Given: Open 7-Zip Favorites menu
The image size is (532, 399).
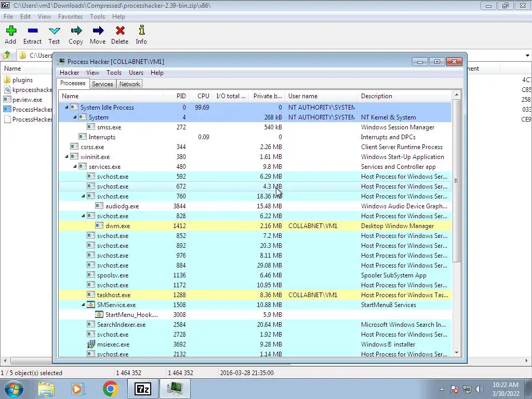Looking at the screenshot, I should point(70,16).
